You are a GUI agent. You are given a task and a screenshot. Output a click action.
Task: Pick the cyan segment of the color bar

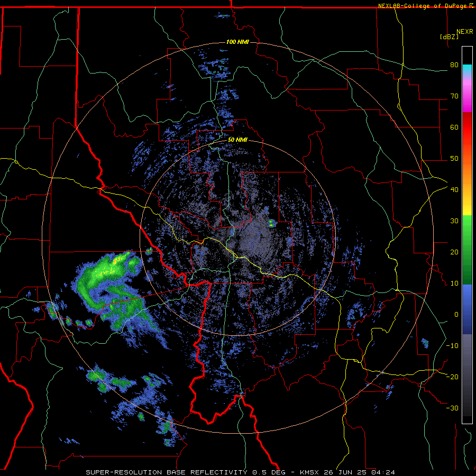[x=467, y=70]
